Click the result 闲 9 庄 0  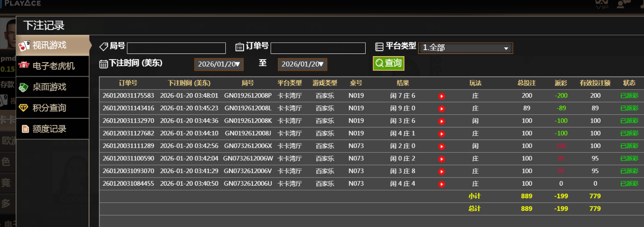(x=403, y=108)
